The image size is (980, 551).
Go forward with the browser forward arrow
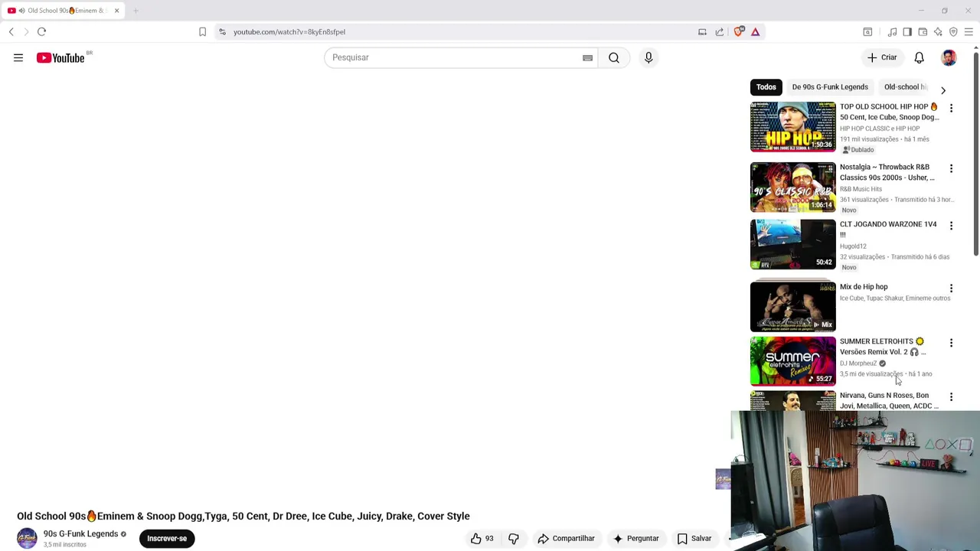(26, 31)
